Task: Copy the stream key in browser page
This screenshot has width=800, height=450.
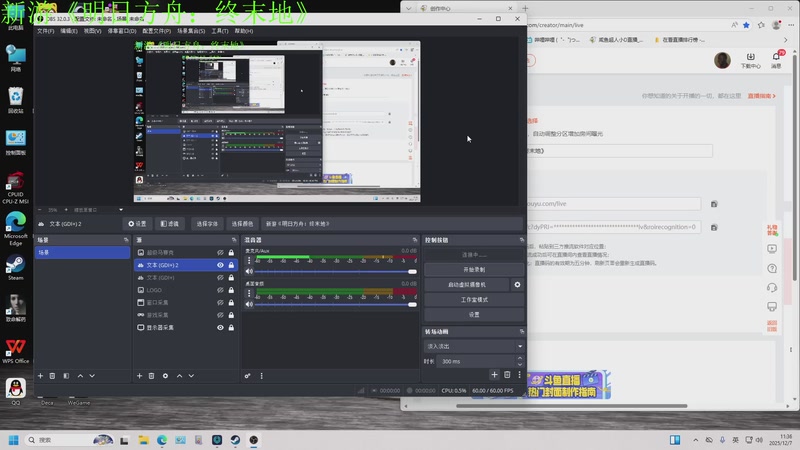Action: (x=714, y=228)
